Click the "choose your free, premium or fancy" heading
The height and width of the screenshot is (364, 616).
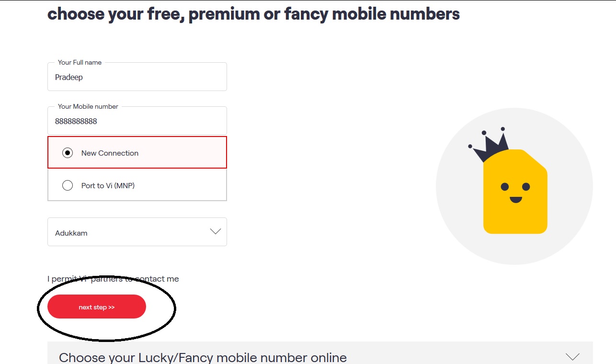253,14
